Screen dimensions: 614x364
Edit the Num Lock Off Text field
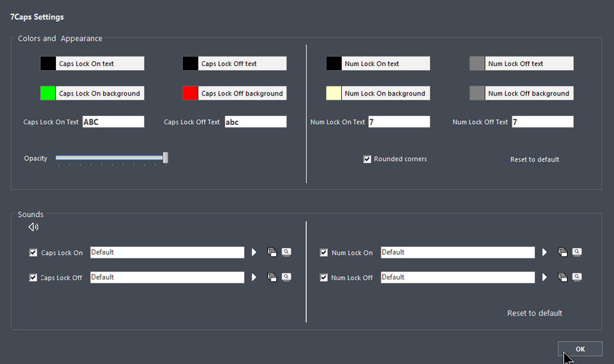click(543, 122)
